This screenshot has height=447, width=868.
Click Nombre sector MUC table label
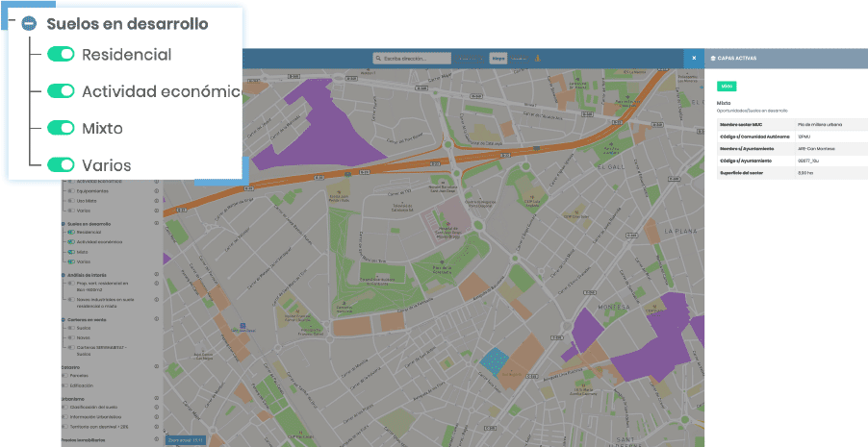point(739,124)
